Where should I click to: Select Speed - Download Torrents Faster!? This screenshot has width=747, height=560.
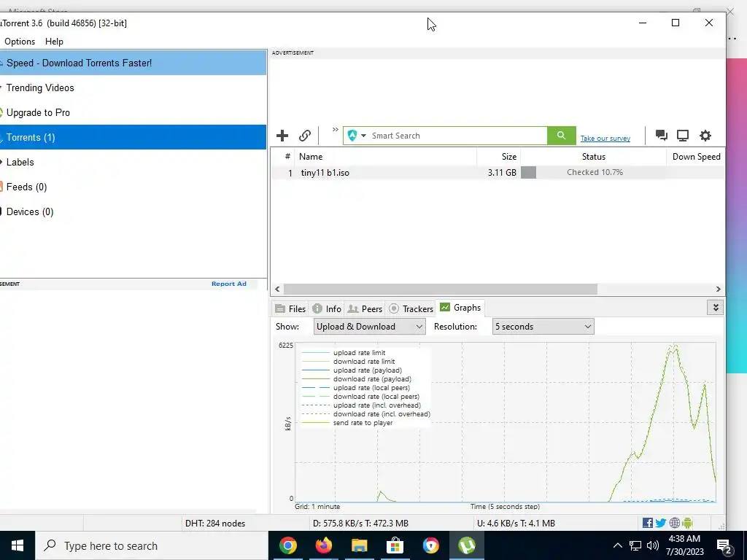click(x=133, y=63)
